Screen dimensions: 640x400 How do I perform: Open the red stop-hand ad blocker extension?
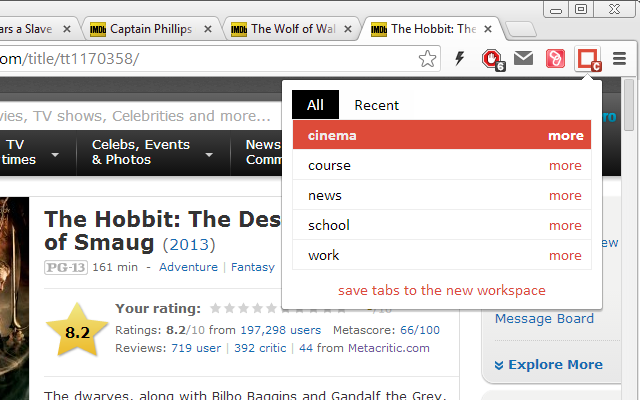[x=491, y=59]
